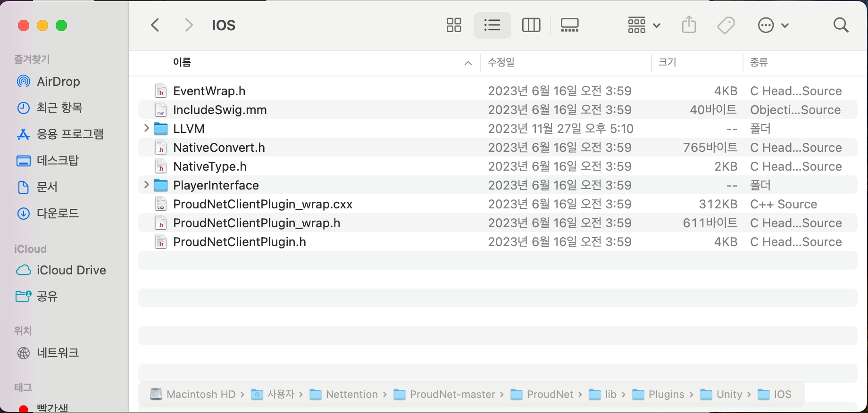Select list view mode

click(x=492, y=25)
